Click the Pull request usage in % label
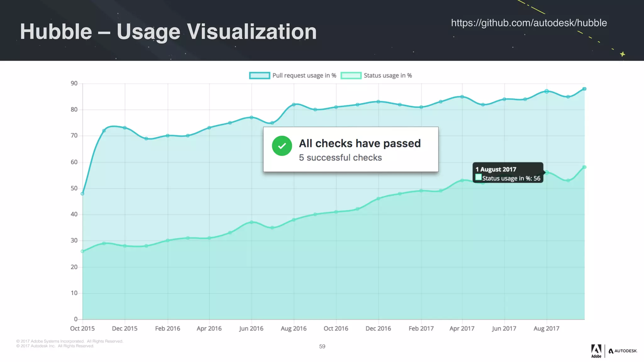This screenshot has height=362, width=644. pyautogui.click(x=304, y=75)
